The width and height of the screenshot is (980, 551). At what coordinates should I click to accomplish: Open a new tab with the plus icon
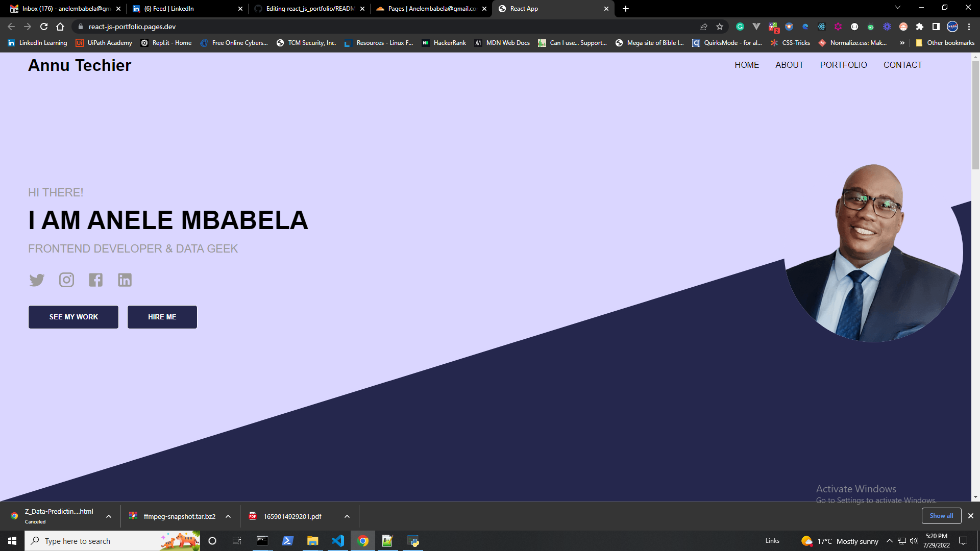(626, 9)
